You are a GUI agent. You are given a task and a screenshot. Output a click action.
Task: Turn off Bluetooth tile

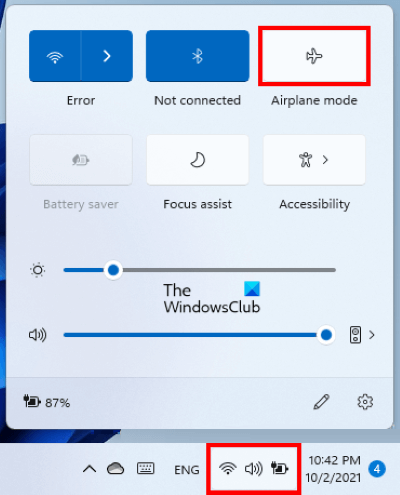198,56
